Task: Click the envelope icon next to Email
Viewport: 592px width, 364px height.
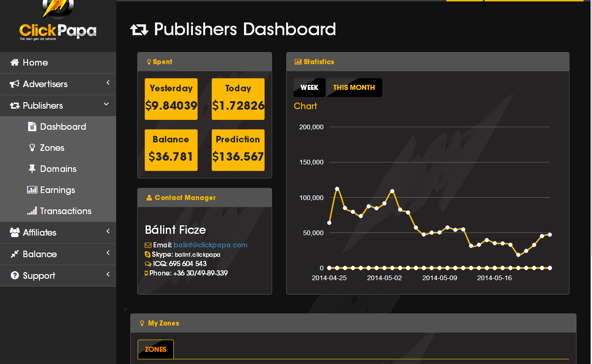Action: click(x=148, y=245)
